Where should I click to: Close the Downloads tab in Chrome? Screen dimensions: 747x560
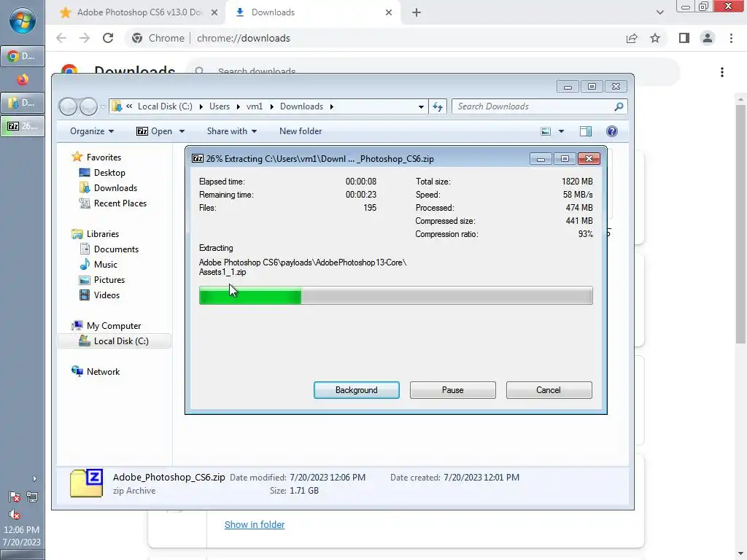click(389, 12)
